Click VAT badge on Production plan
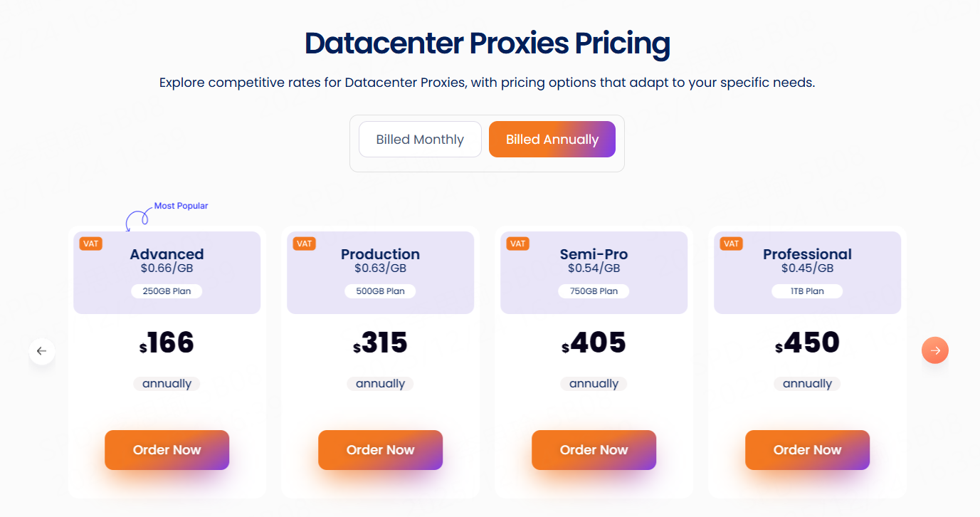 [x=304, y=244]
